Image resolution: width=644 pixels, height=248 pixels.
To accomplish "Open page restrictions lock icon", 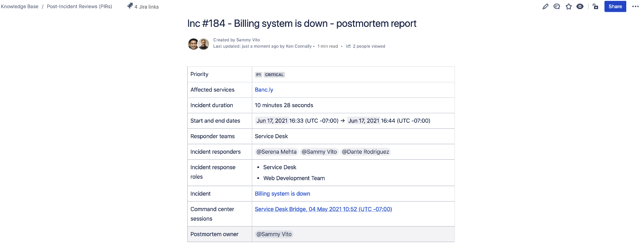I will tap(595, 6).
